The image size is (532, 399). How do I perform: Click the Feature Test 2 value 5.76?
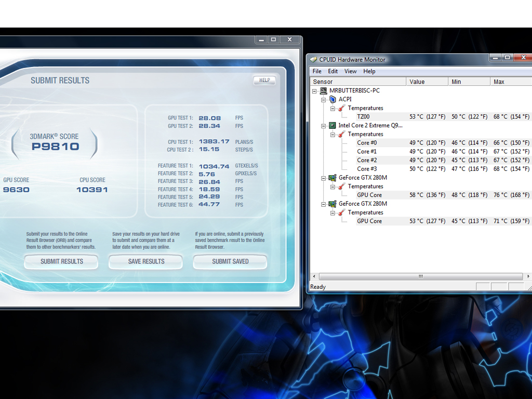click(x=207, y=174)
